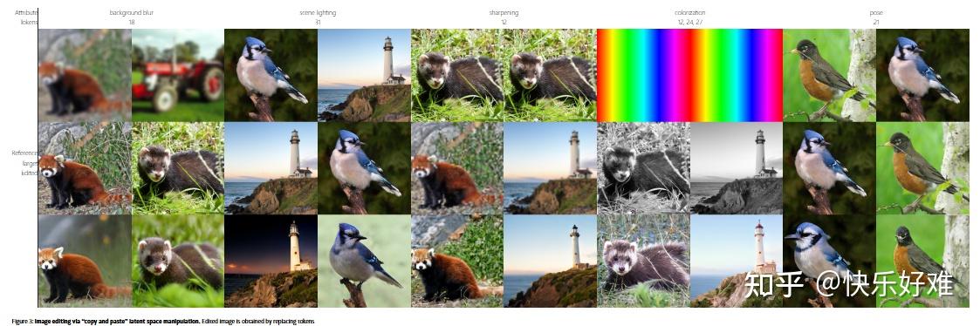This screenshot has width=980, height=326.
Task: Click token list "12, 24, 27"
Action: 690,22
